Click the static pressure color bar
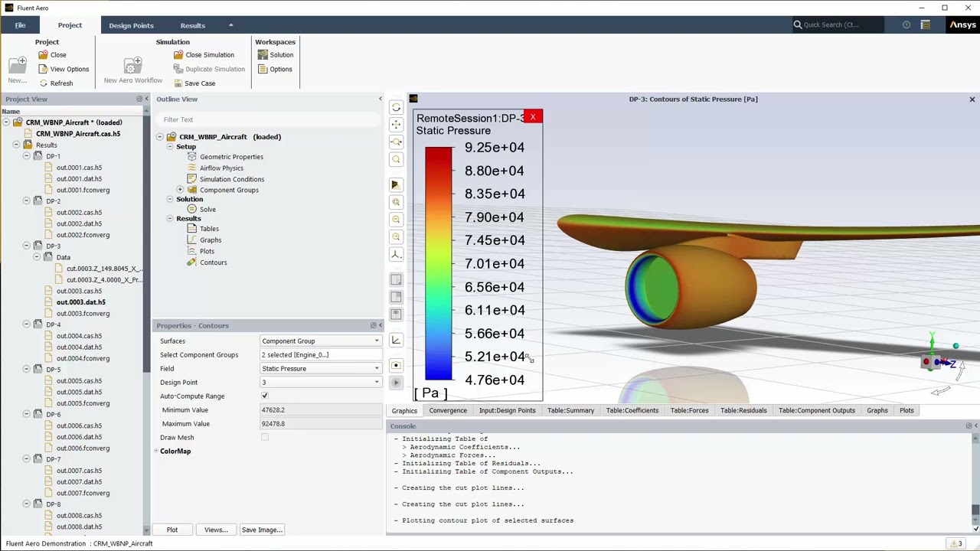This screenshot has width=980, height=551. click(439, 263)
